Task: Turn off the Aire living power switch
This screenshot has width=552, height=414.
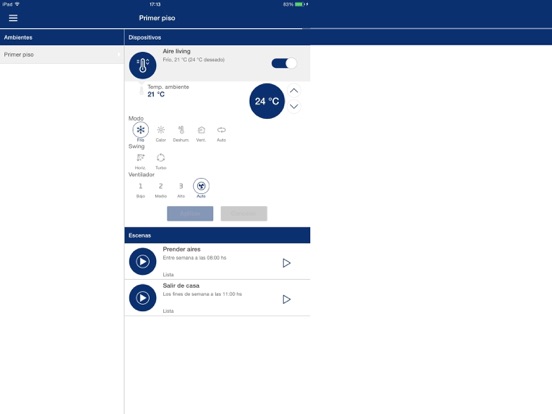Action: [x=284, y=63]
